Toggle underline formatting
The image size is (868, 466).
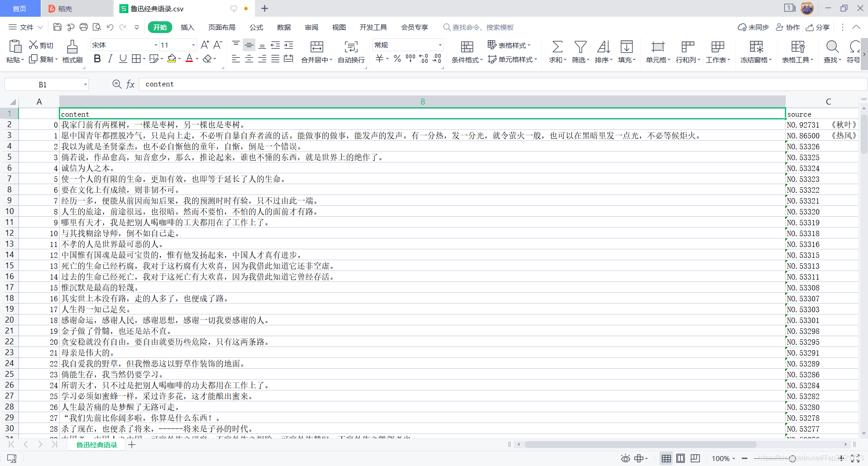coord(123,58)
